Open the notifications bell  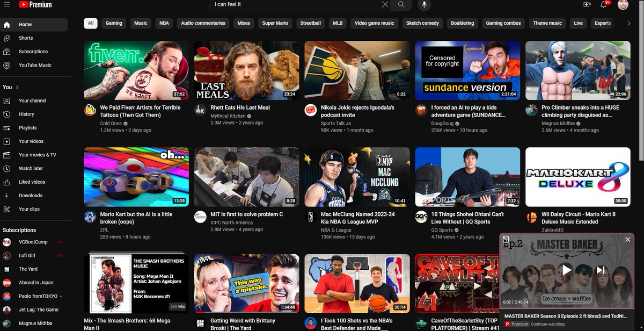click(605, 4)
